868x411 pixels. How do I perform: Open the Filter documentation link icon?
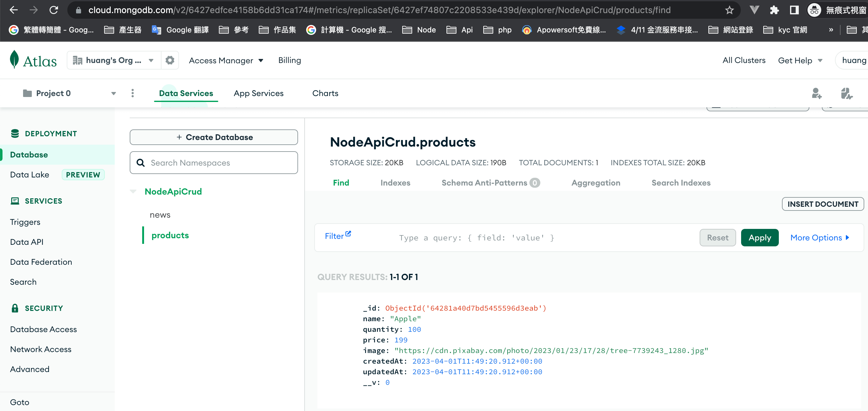348,234
